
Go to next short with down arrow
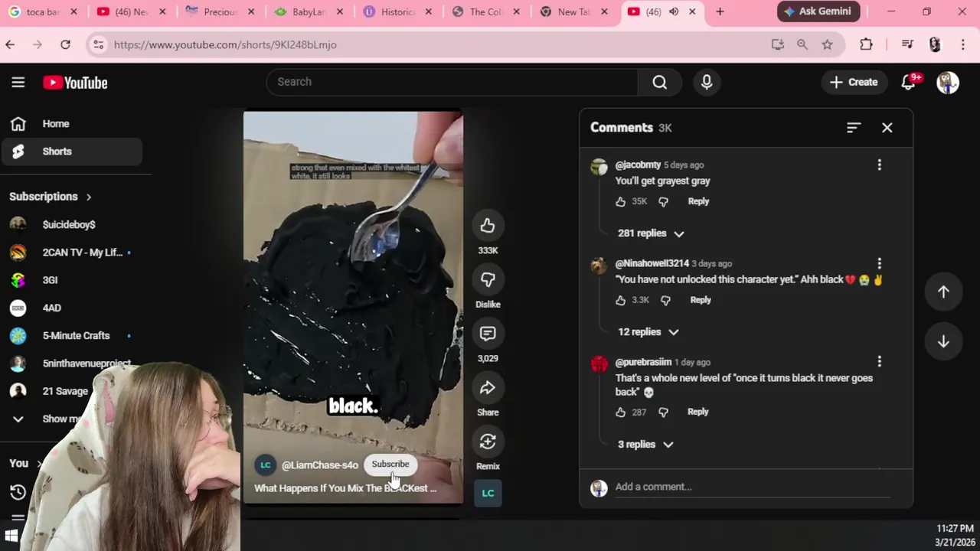[943, 341]
